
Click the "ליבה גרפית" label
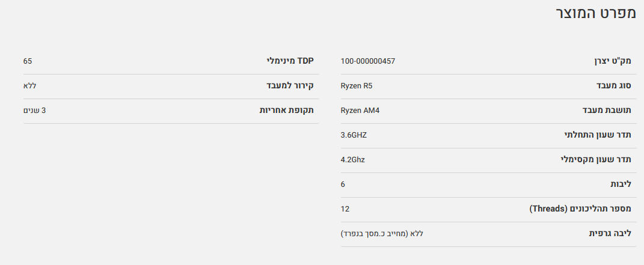point(610,234)
